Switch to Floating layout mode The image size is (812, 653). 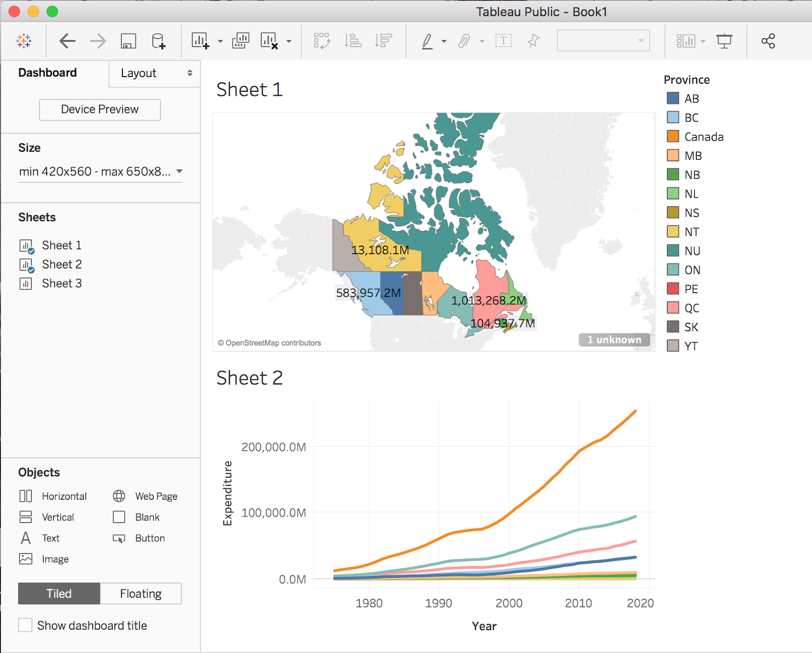(x=141, y=593)
